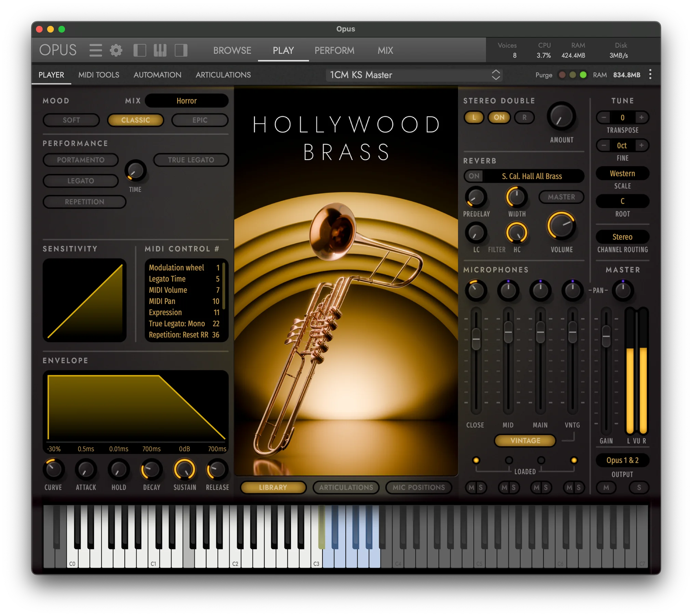Switch to the MIX tab
This screenshot has width=692, height=616.
pyautogui.click(x=385, y=50)
